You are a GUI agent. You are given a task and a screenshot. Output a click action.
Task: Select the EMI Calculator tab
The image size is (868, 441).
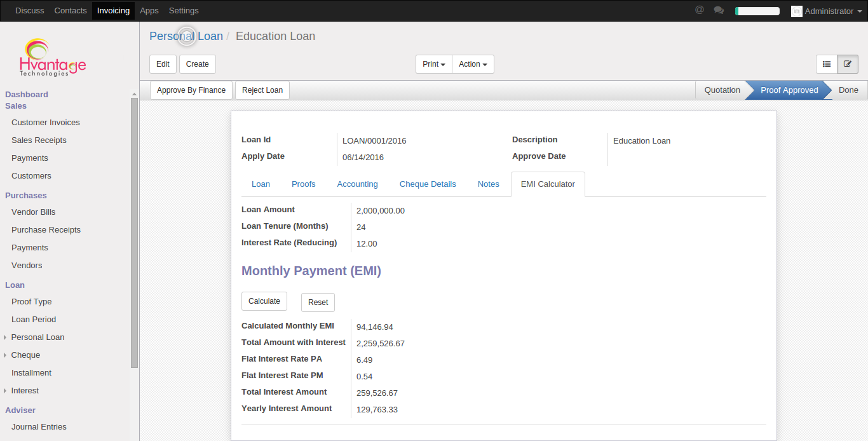548,184
